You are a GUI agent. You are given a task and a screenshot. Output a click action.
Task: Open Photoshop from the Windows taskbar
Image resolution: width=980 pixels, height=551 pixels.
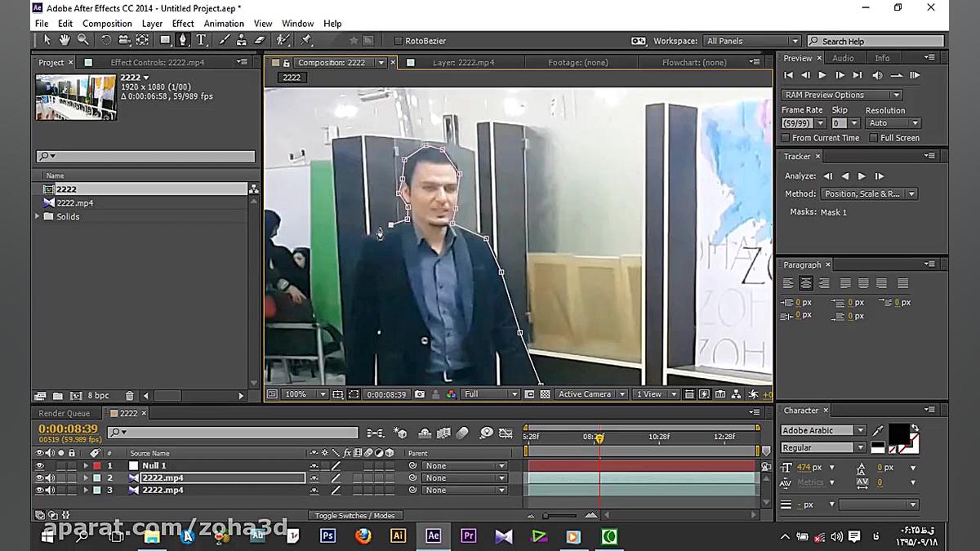click(x=327, y=536)
